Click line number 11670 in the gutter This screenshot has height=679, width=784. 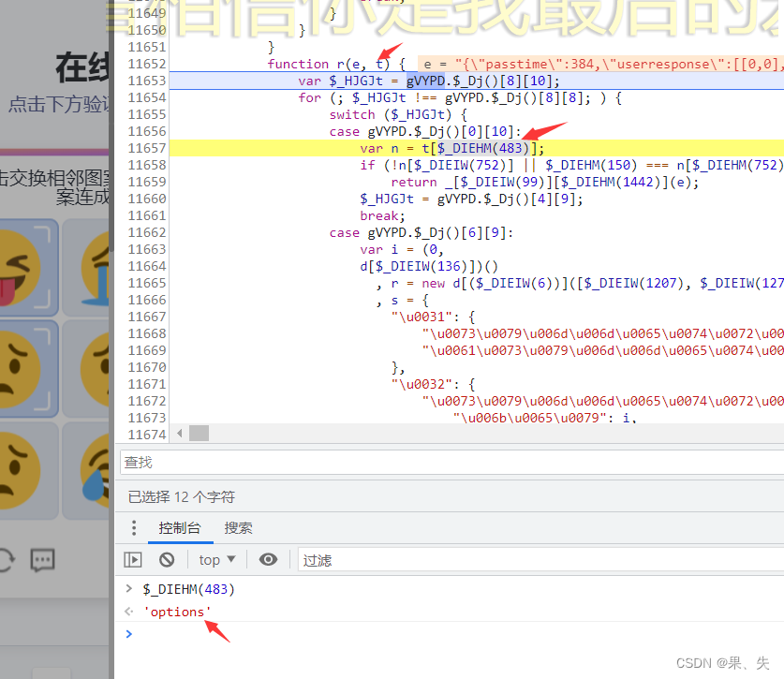(x=146, y=367)
